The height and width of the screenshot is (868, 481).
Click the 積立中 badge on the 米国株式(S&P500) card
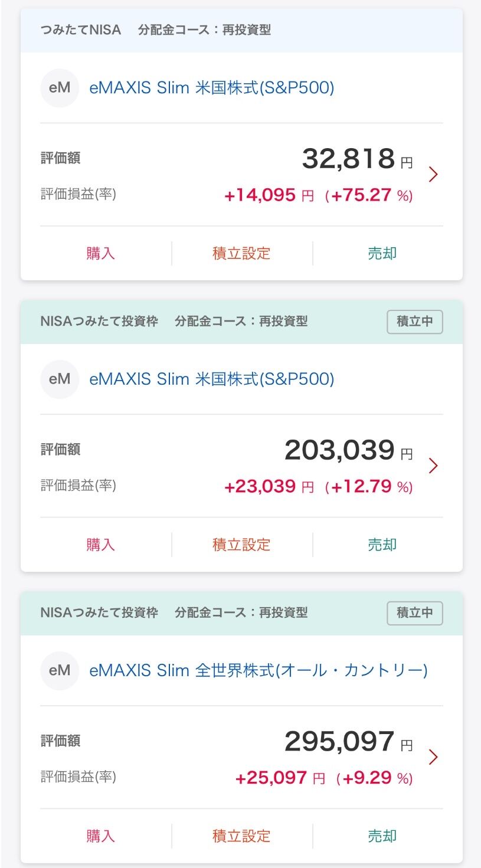pyautogui.click(x=414, y=322)
